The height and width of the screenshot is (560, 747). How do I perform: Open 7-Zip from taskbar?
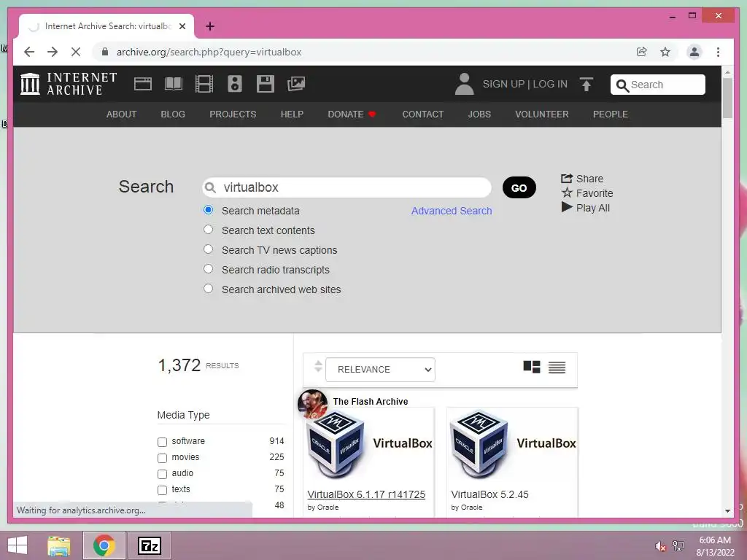pos(149,545)
